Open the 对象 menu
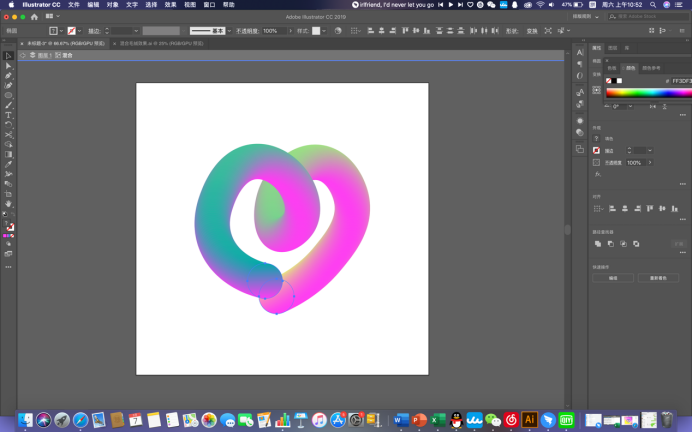 113,5
